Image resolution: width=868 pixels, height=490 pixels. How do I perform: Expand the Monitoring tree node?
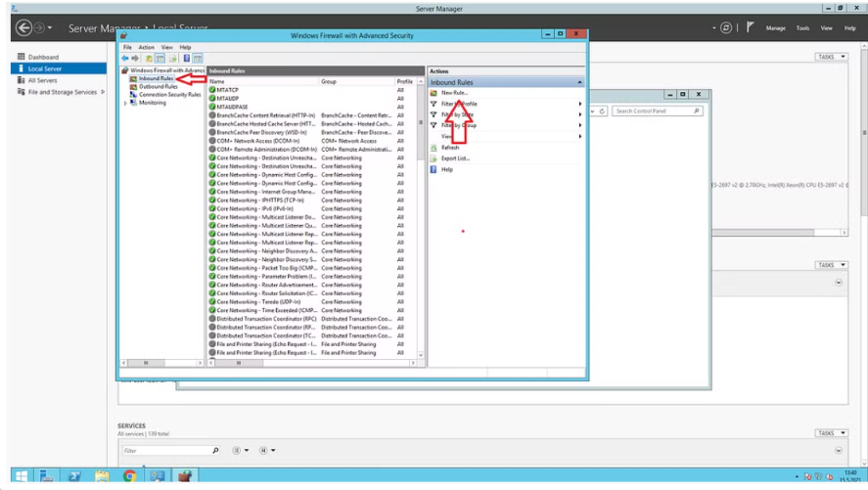tap(125, 103)
